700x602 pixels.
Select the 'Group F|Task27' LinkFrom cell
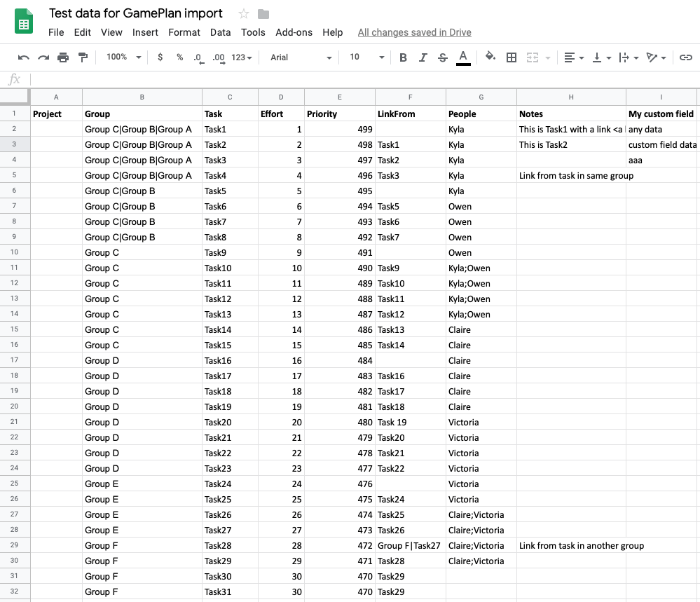pyautogui.click(x=411, y=545)
